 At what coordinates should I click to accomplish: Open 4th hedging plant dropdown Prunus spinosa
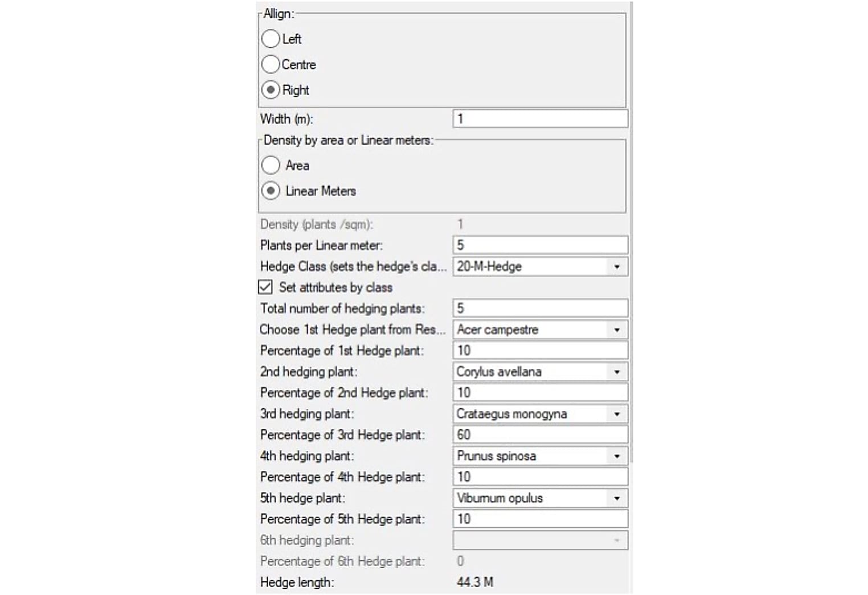540,456
